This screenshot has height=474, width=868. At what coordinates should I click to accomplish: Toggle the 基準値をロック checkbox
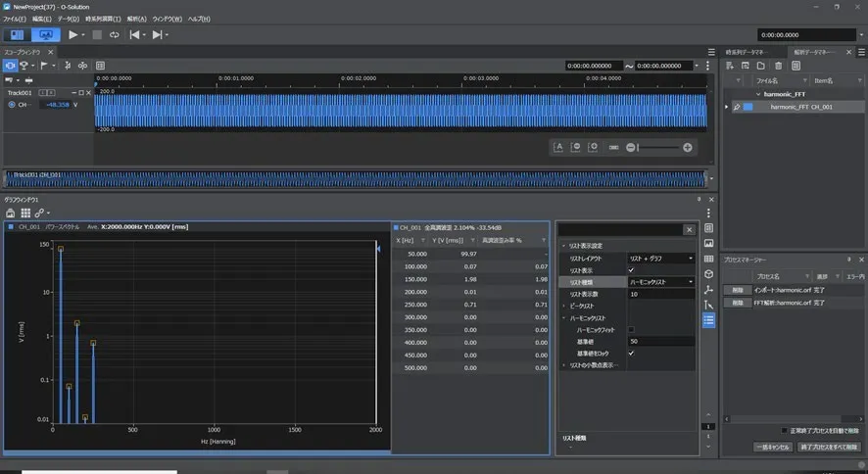point(631,353)
